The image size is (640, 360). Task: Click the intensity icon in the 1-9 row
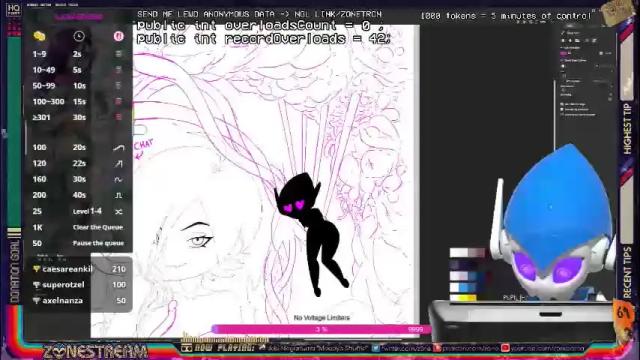coord(118,54)
